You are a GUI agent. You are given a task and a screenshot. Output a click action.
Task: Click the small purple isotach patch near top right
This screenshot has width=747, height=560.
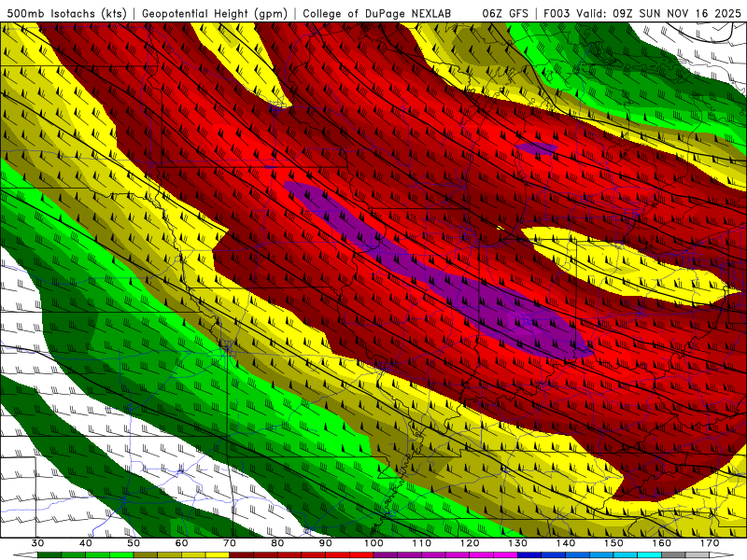537,148
